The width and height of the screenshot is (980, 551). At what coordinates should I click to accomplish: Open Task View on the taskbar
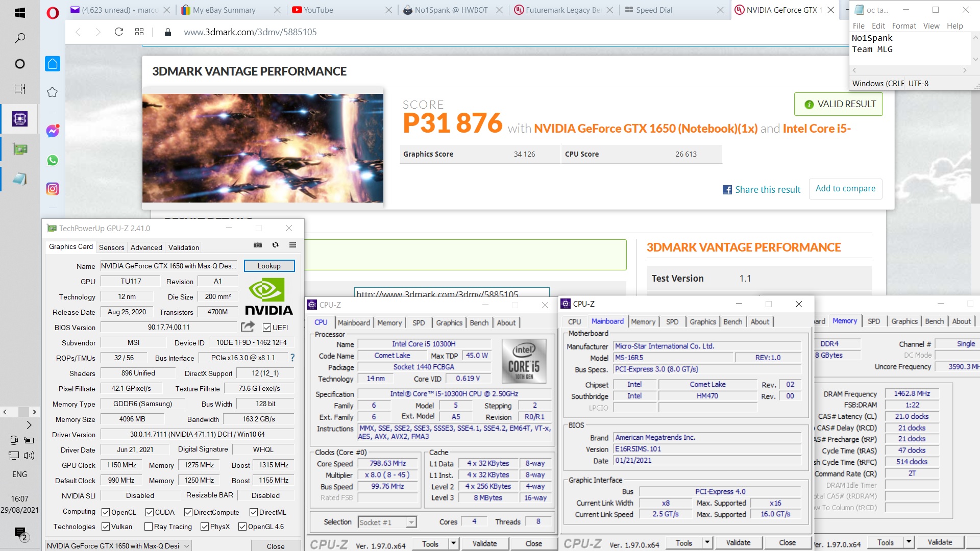pyautogui.click(x=20, y=89)
